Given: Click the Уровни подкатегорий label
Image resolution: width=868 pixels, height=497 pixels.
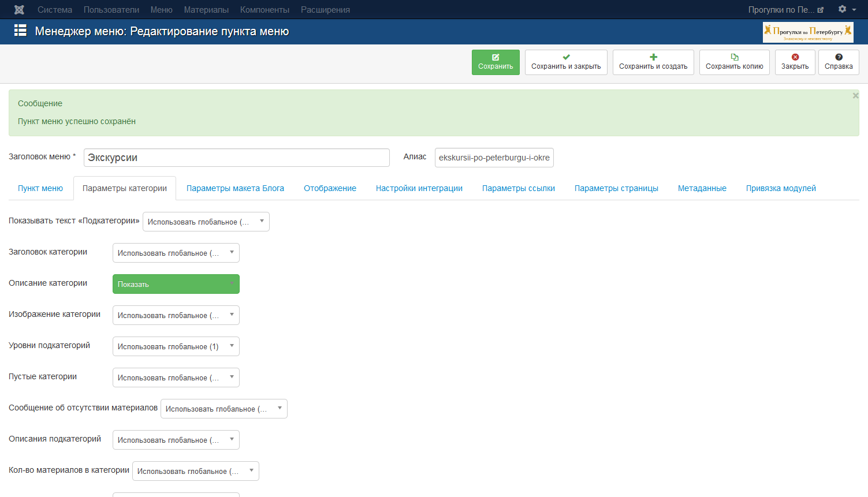Looking at the screenshot, I should point(50,345).
